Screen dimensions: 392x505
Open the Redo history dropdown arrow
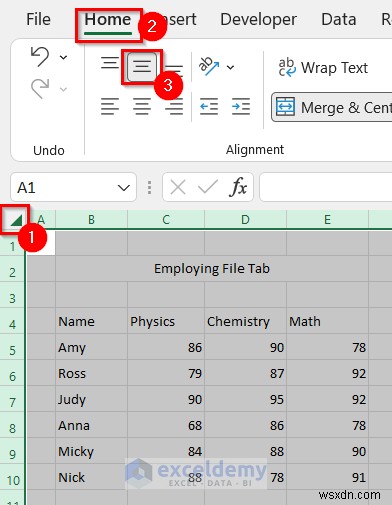point(63,89)
